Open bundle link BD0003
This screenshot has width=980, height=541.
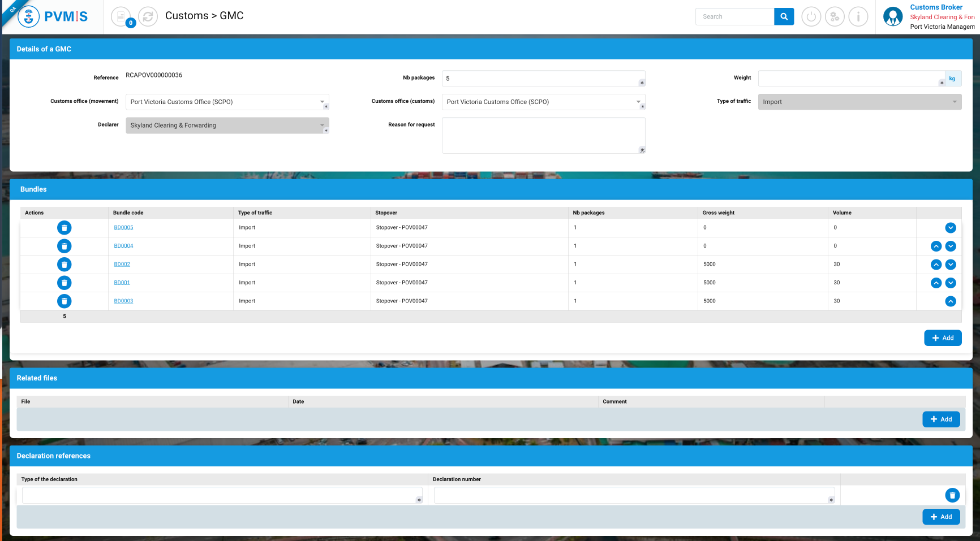click(123, 301)
